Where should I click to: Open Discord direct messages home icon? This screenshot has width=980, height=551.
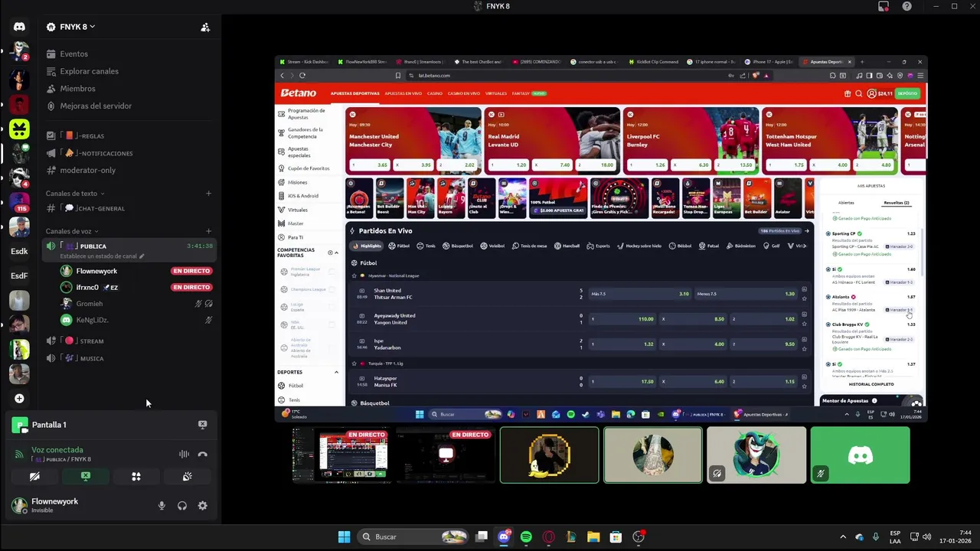coord(19,27)
